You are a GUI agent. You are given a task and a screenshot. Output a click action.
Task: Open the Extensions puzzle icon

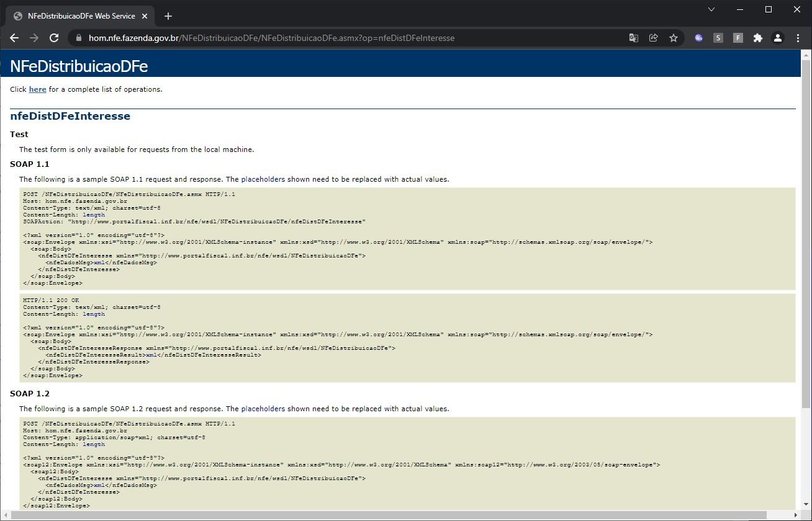[758, 38]
